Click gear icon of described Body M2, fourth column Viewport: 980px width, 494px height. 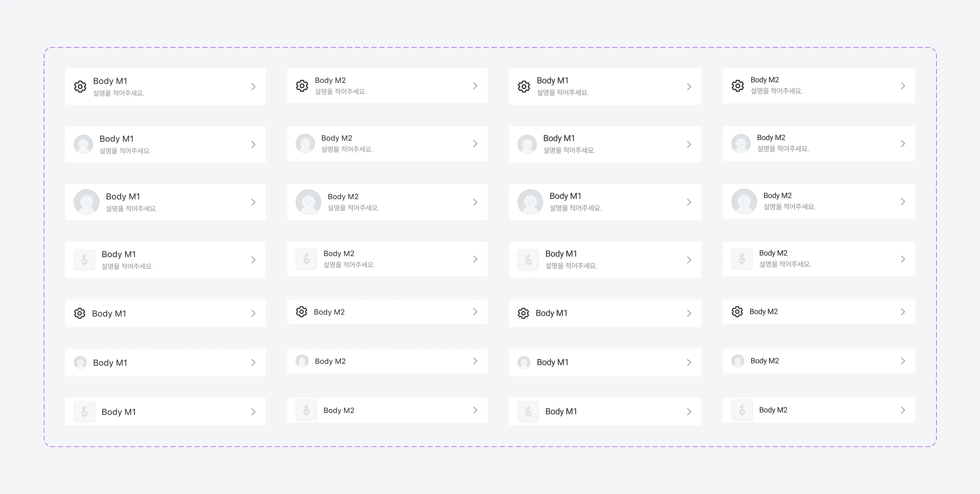click(x=738, y=86)
